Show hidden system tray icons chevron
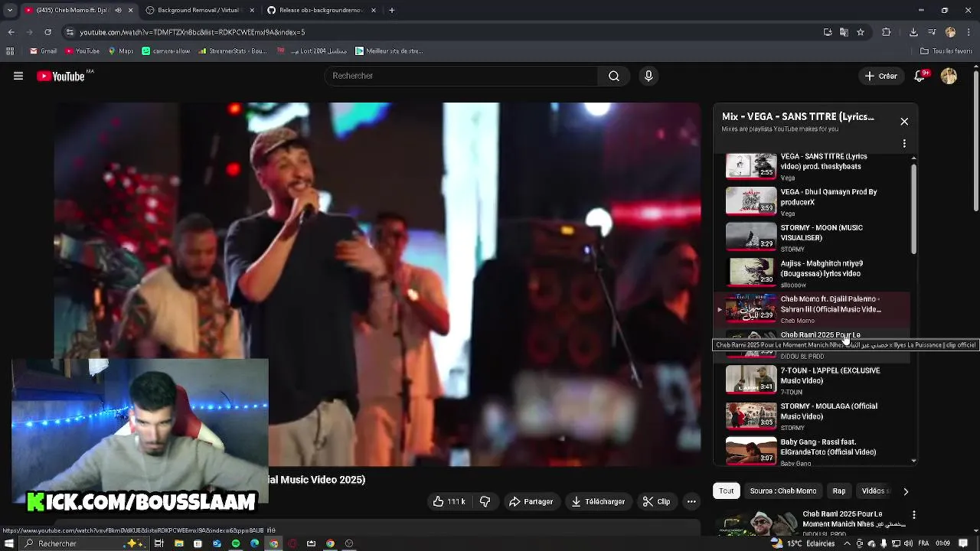 click(846, 543)
